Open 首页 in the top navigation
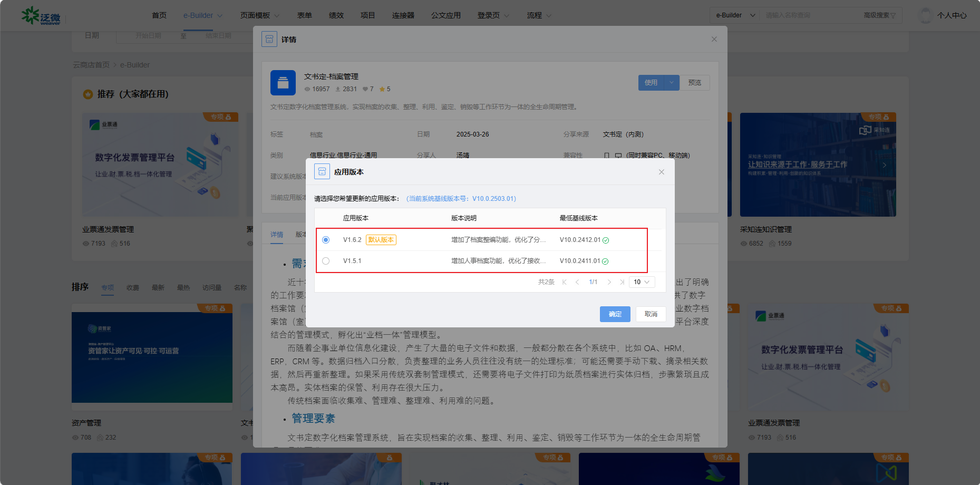Image resolution: width=980 pixels, height=485 pixels. coord(159,15)
